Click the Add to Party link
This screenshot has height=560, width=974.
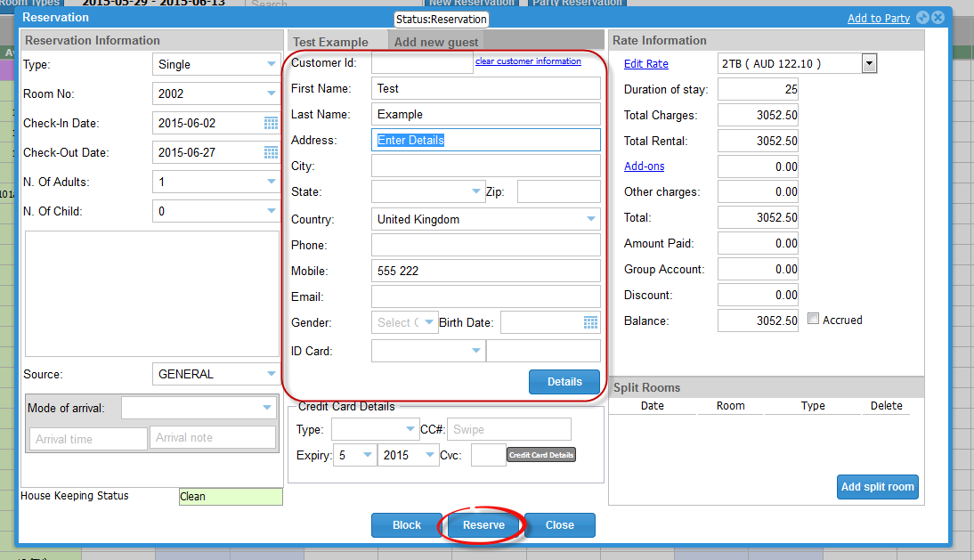pos(878,18)
